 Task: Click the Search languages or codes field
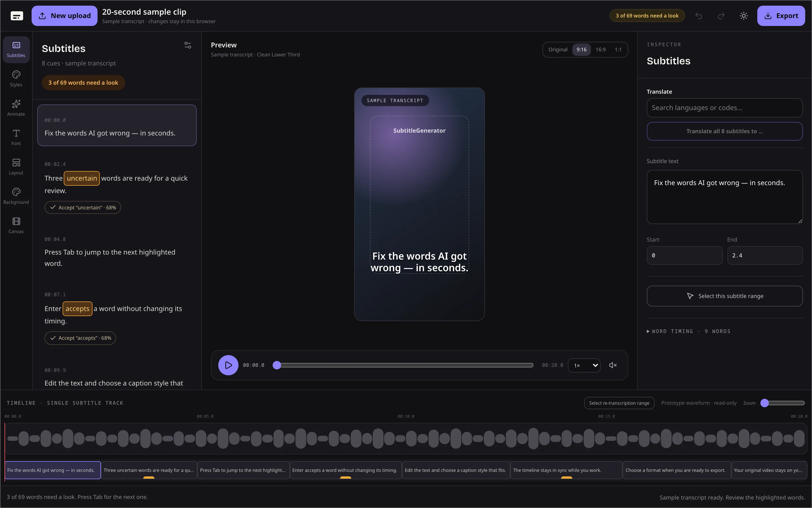click(724, 108)
